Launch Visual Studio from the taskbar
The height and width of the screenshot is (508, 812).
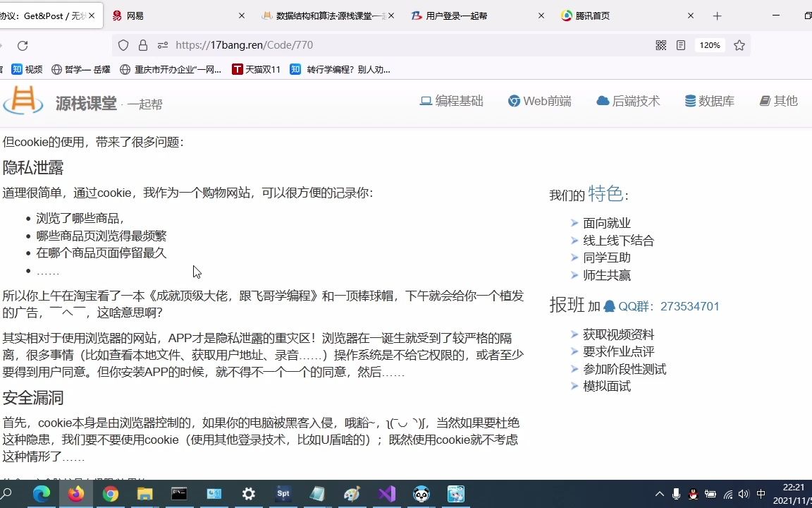click(386, 494)
